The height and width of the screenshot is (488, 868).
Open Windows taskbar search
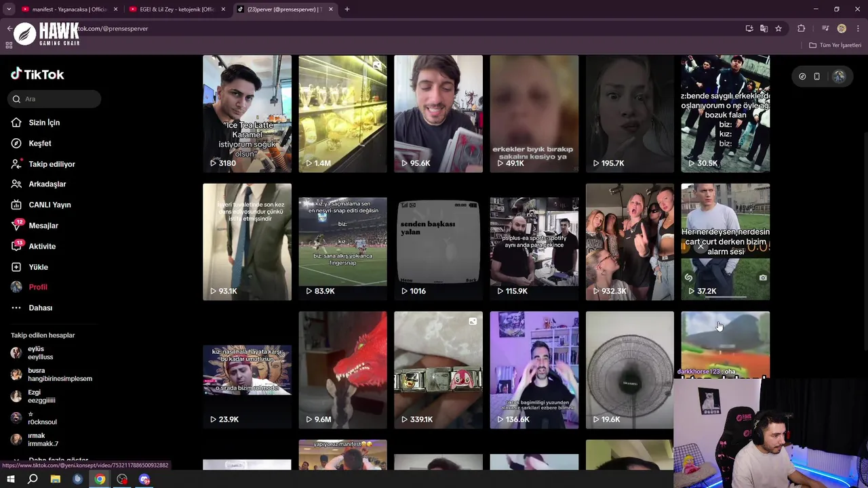pyautogui.click(x=33, y=479)
